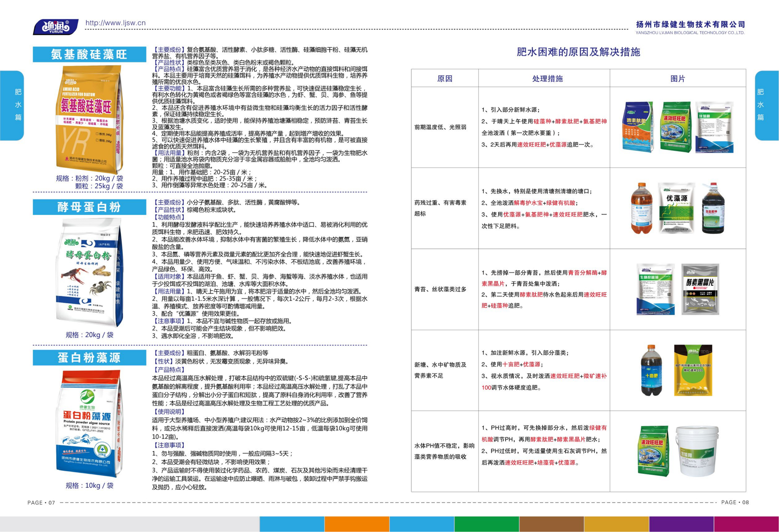779x532 pixels.
Task: Pick the magenta segment of the bottom color bar
Action: (x=746, y=524)
